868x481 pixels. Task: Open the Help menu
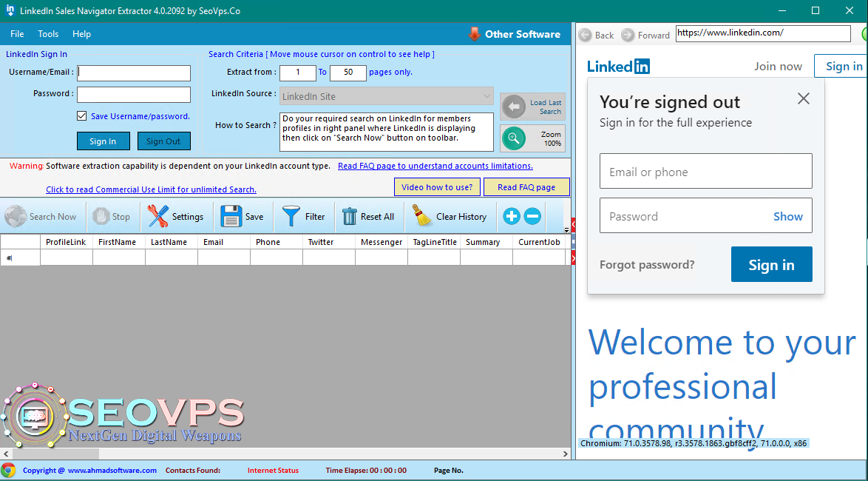[x=81, y=34]
